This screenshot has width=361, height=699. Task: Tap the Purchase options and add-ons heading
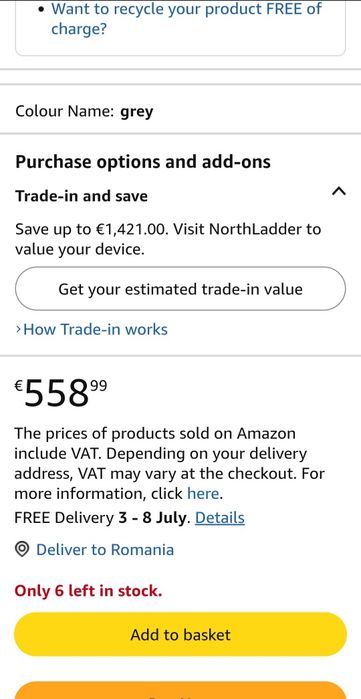point(143,162)
